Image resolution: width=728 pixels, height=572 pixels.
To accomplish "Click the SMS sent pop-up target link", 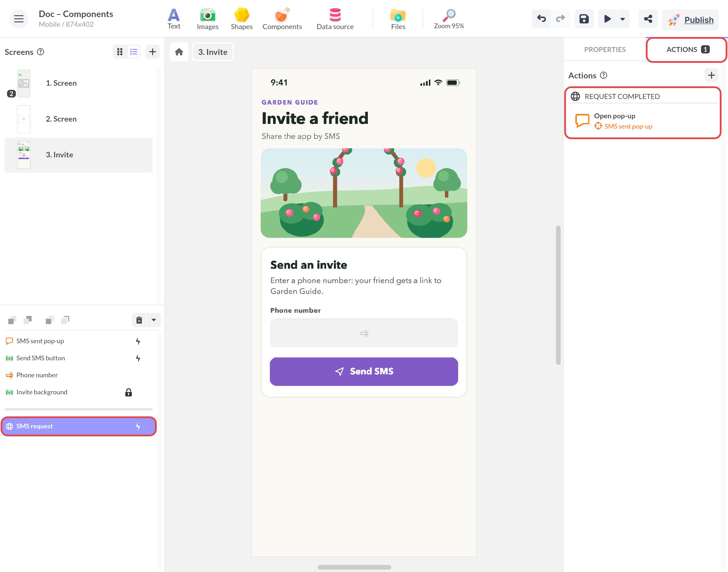I will click(628, 127).
